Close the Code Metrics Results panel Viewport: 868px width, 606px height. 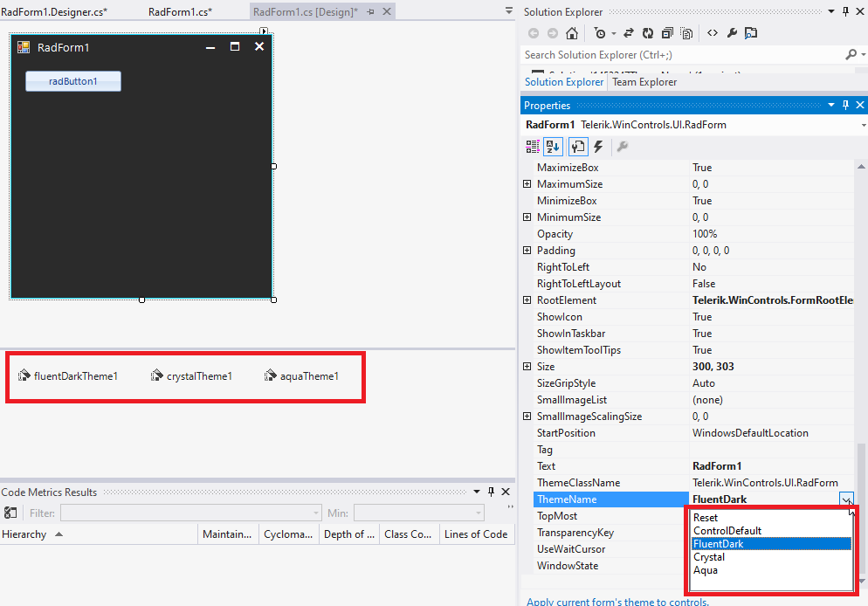coord(506,492)
